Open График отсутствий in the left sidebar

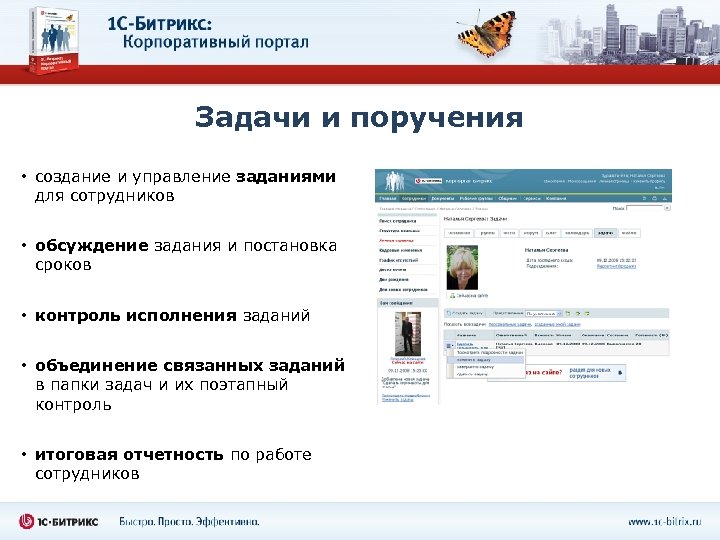[x=399, y=260]
